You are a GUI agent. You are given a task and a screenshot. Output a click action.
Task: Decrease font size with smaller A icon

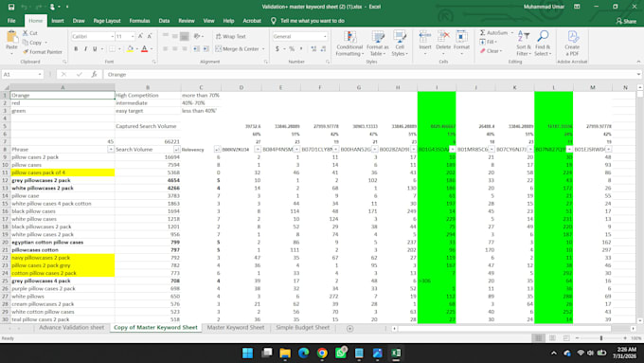coord(150,36)
